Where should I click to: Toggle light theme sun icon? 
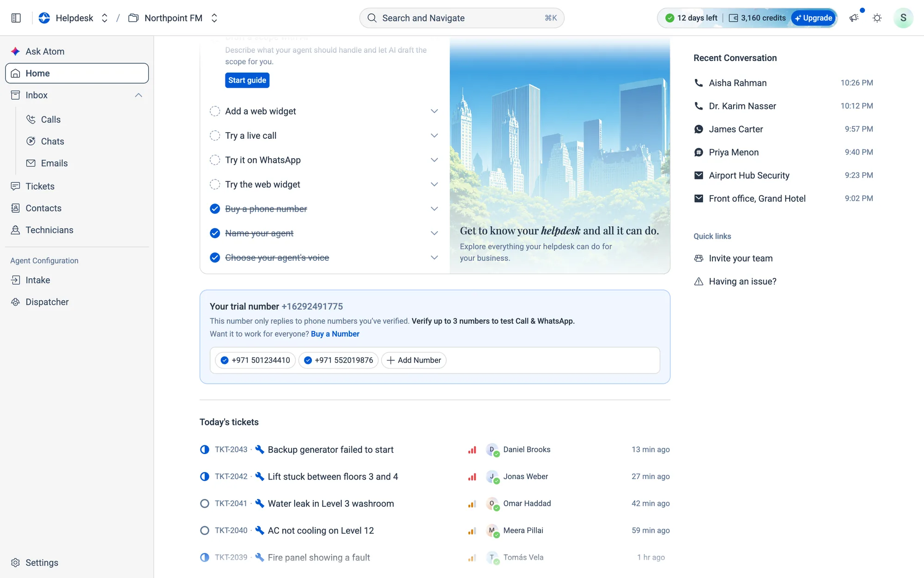point(877,18)
